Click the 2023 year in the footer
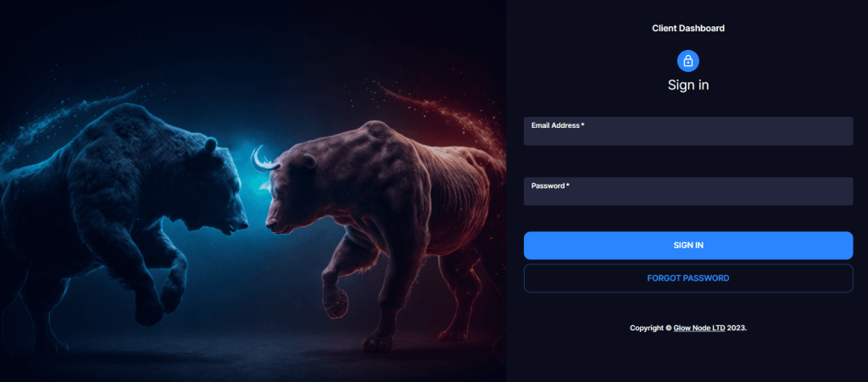Screen dimensions: 868x382 coord(737,328)
